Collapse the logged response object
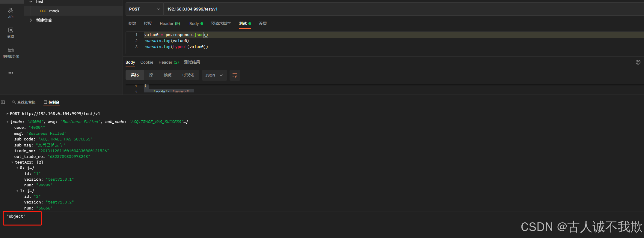Screen dimensions: 644x238 point(7,122)
